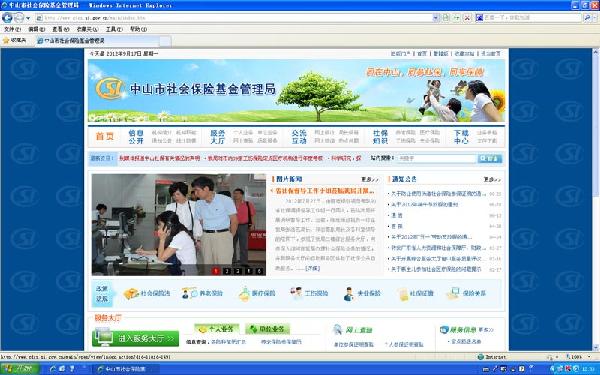Open the 首页 navigation link
The height and width of the screenshot is (375, 600).
[105, 136]
